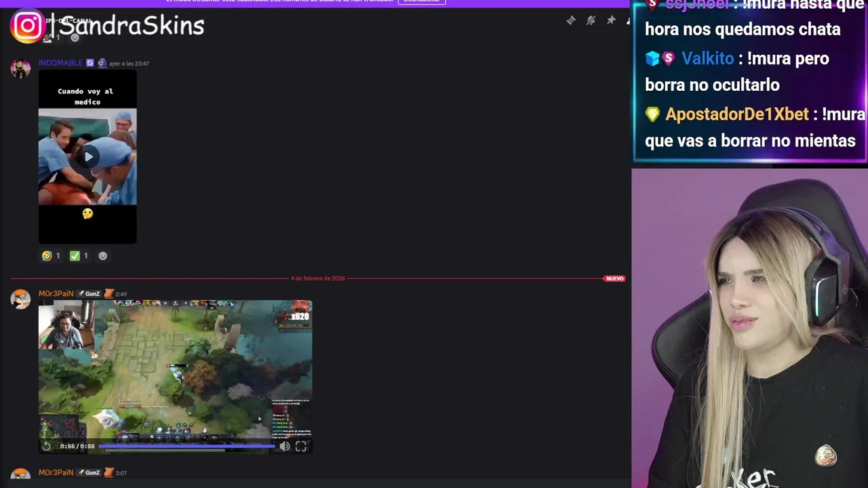Viewport: 868px width, 488px height.
Task: Open M0r3PaiN's avatar on the 2:49 message
Action: click(x=20, y=299)
